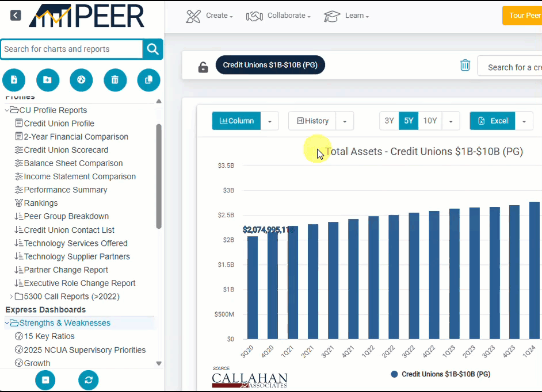Click the Tour Peer button
542x392 pixels.
point(522,16)
